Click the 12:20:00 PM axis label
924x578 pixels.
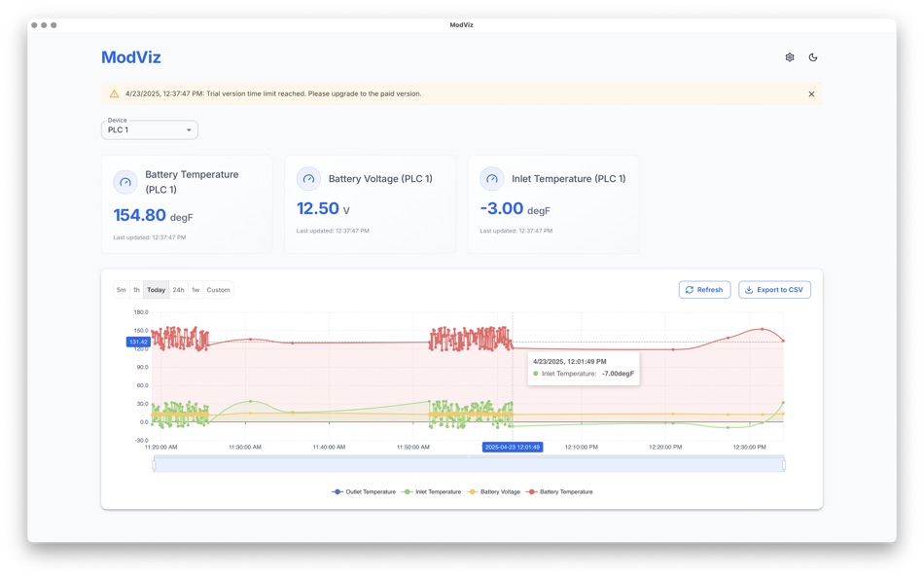tap(665, 447)
